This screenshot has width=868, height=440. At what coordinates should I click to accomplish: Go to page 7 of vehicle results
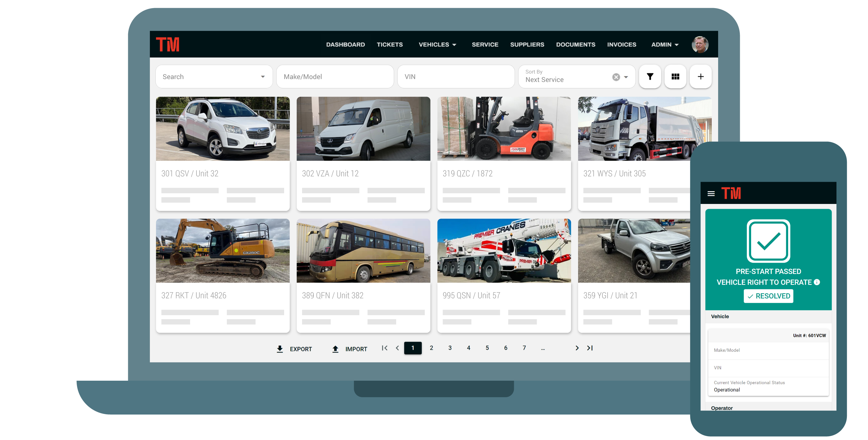[524, 348]
